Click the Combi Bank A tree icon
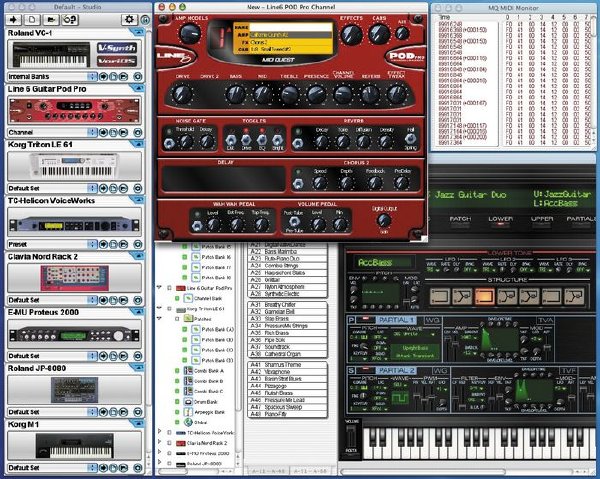 [x=188, y=371]
